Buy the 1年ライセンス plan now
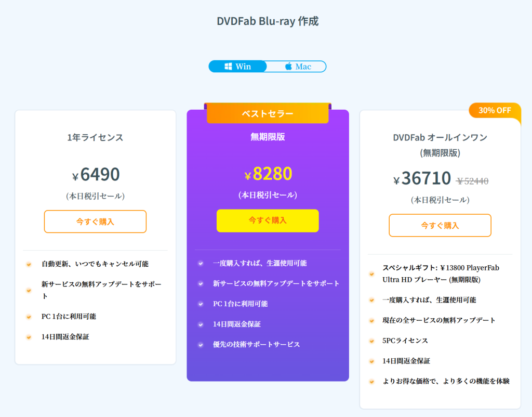 pyautogui.click(x=96, y=221)
